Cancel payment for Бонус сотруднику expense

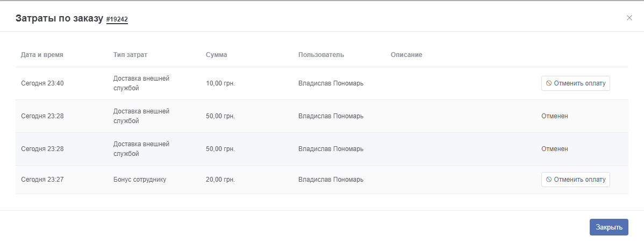tap(575, 180)
